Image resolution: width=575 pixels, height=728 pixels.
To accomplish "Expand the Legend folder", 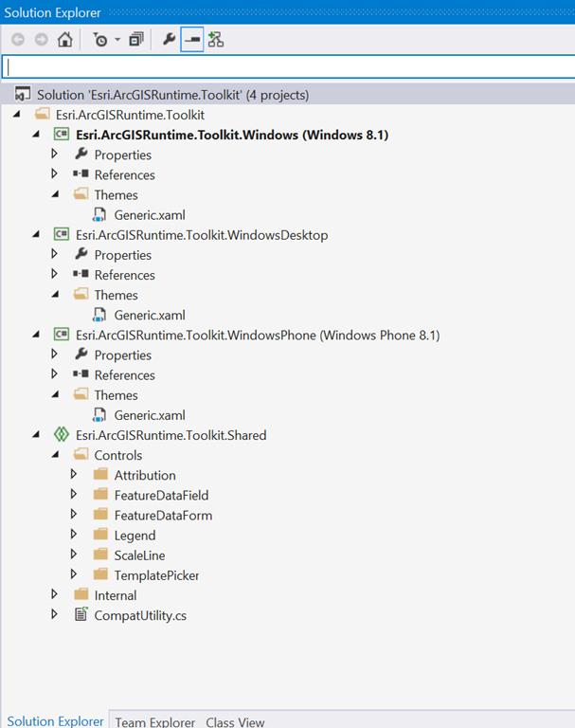I will (x=74, y=534).
